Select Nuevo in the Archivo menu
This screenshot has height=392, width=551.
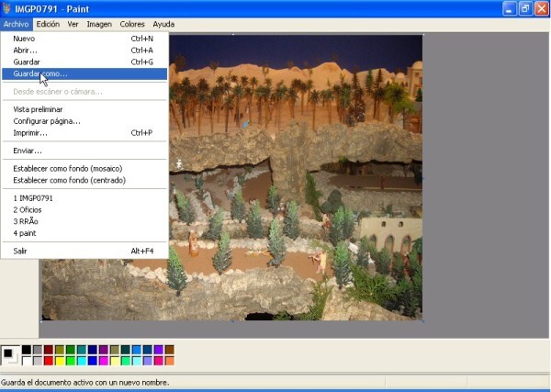coord(25,39)
